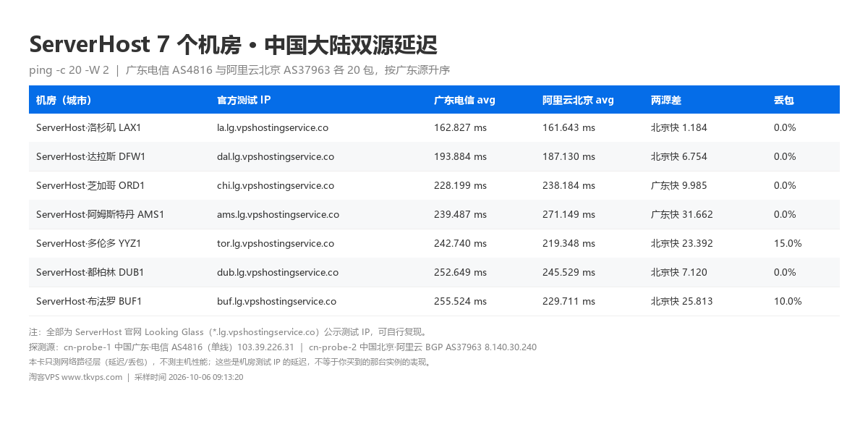Select the 219.348 ms latency value
The height and width of the screenshot is (440, 868).
tap(569, 243)
